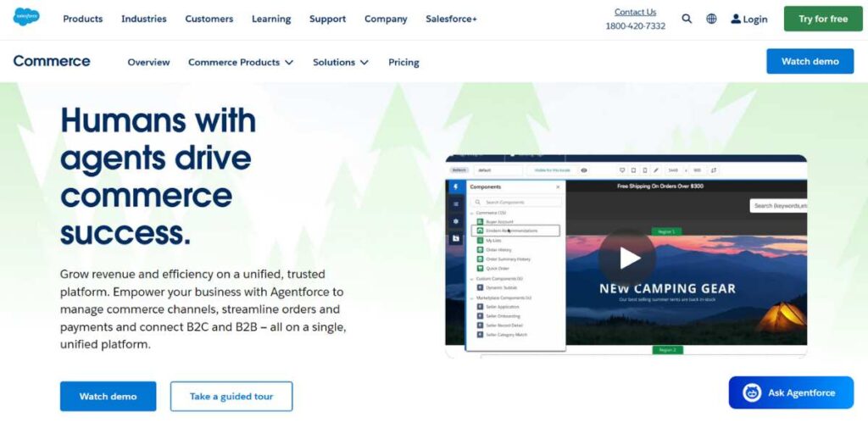868x434 pixels.
Task: Open the Support menu
Action: [328, 19]
